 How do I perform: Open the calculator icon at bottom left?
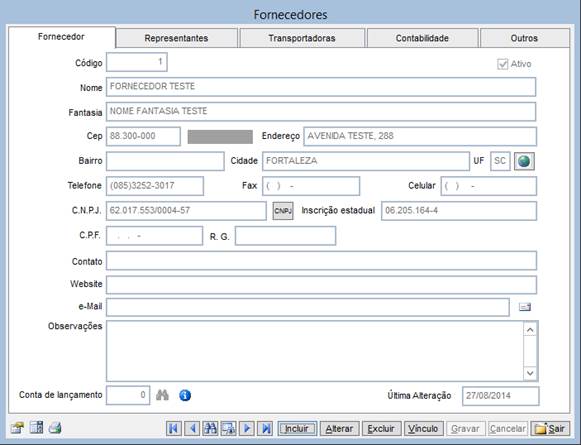point(36,428)
